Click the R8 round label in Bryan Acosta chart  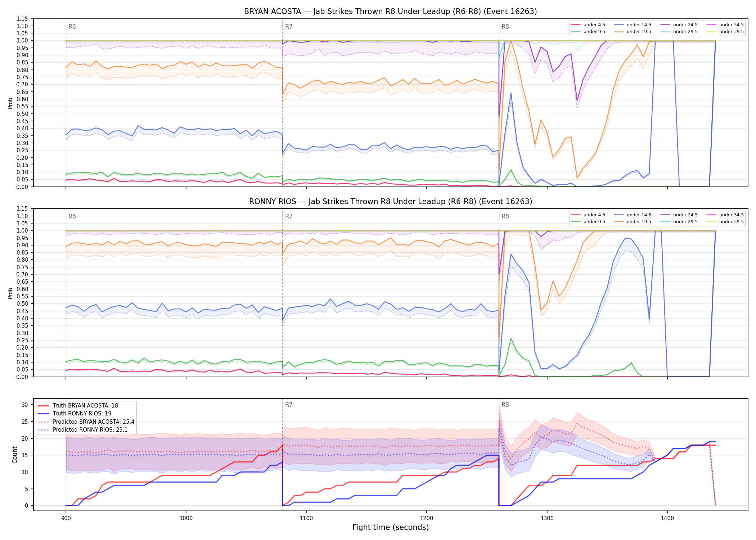505,27
